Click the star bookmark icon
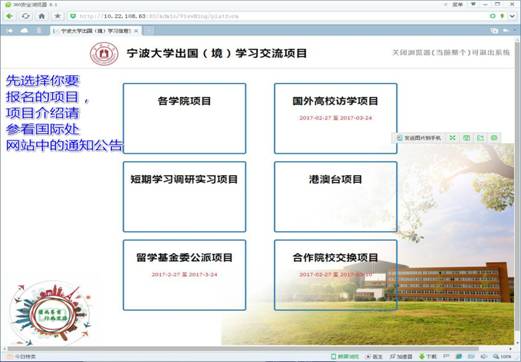This screenshot has height=362, width=521. 57,16
